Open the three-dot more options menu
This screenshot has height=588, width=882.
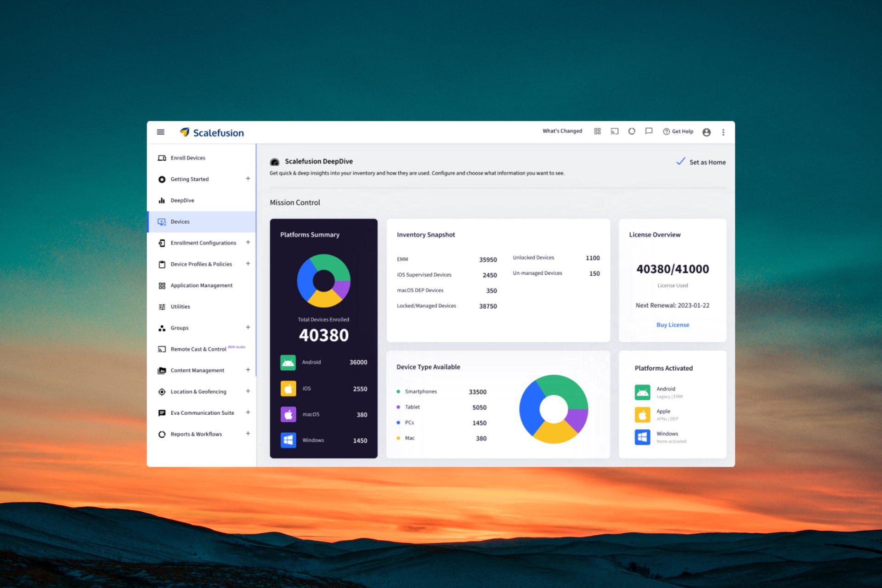[x=723, y=132]
